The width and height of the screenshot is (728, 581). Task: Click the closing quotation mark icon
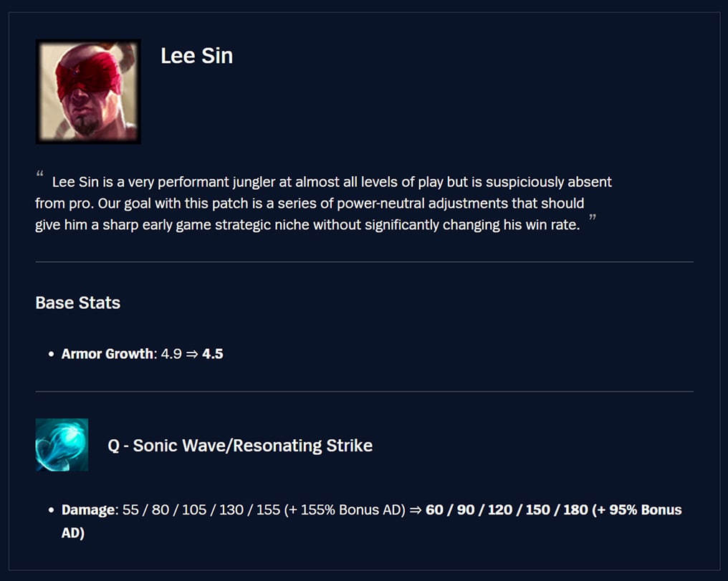593,218
